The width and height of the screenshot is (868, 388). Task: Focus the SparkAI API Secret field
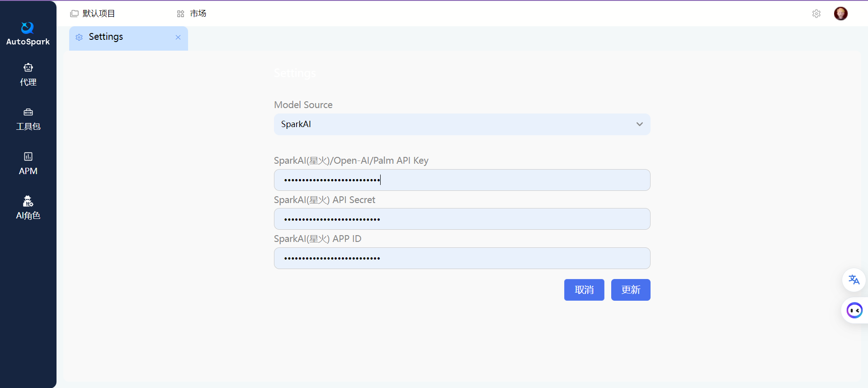pos(462,219)
